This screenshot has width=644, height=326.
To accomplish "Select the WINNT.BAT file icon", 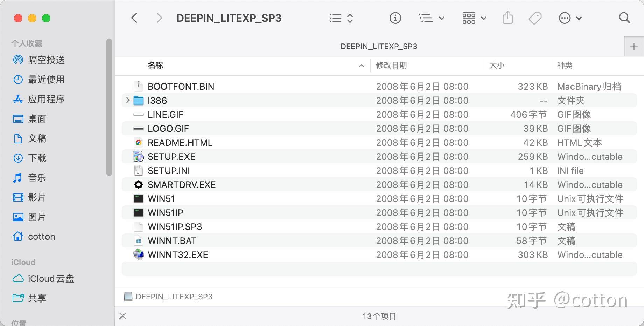I will (139, 241).
